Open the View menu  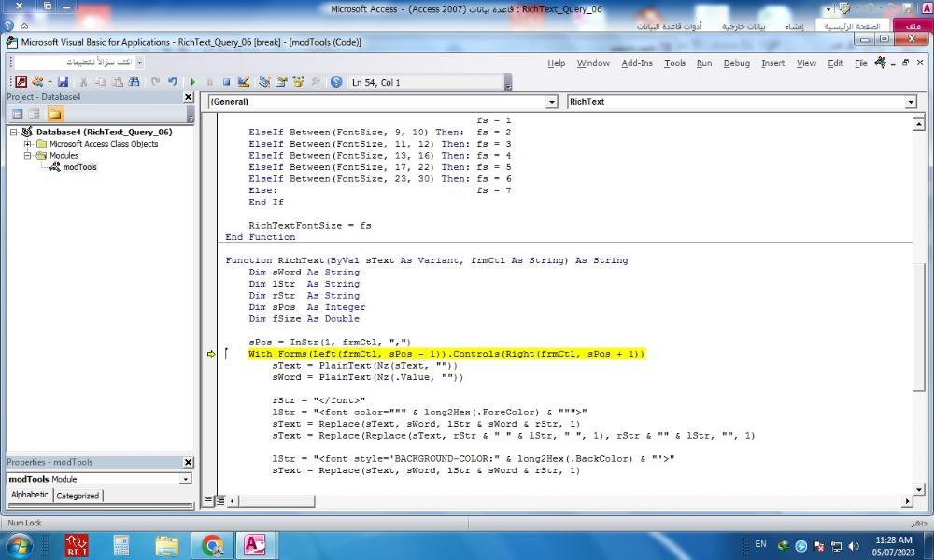(x=807, y=63)
